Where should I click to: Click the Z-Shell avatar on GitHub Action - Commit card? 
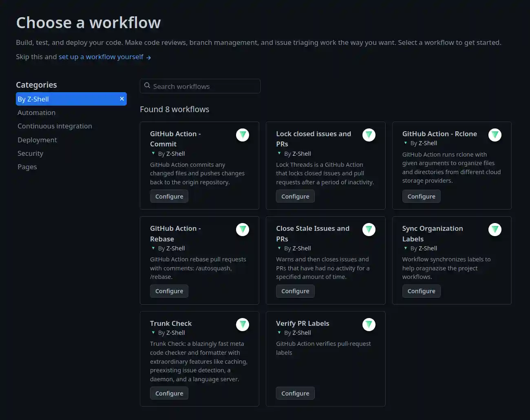click(243, 135)
